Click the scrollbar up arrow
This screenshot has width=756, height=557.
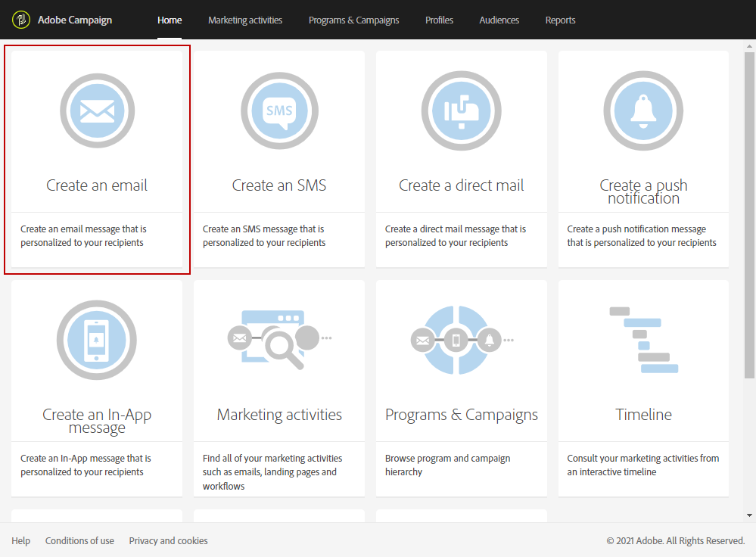(749, 46)
